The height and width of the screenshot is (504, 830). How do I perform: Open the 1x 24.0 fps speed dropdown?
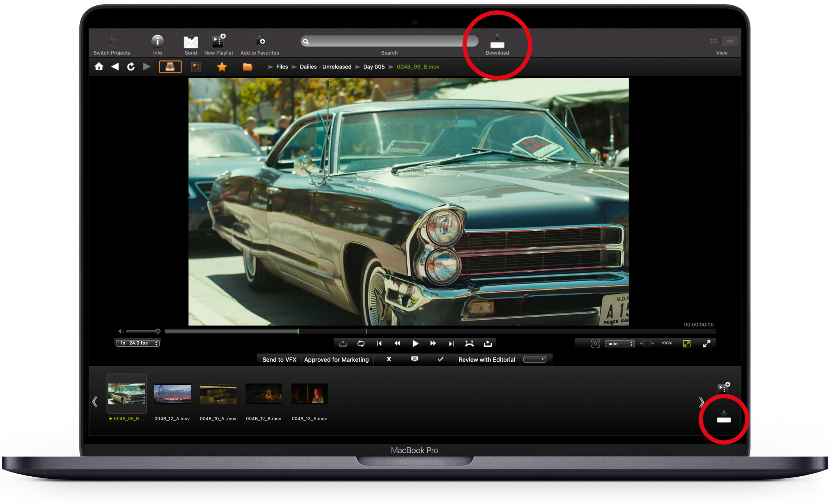(138, 343)
